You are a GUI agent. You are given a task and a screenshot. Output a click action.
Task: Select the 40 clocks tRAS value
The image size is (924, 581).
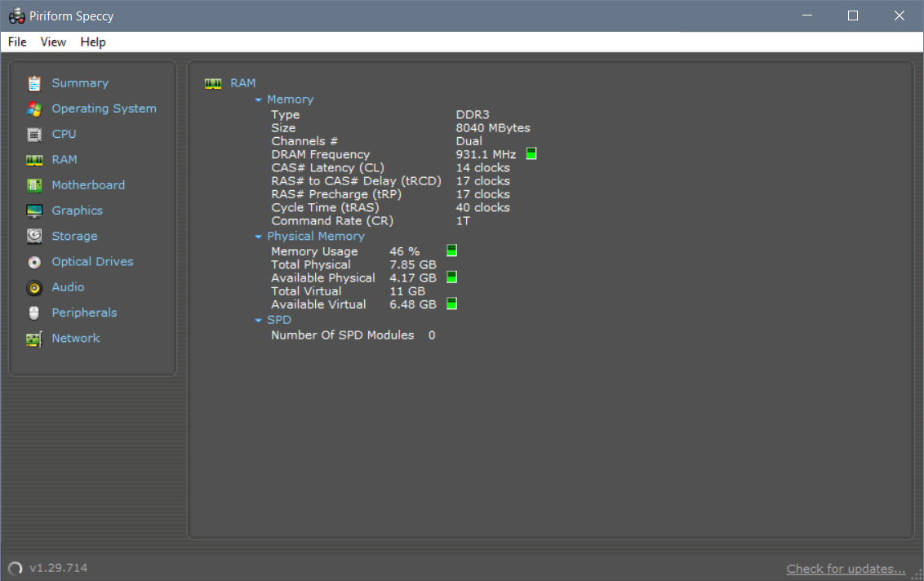coord(483,207)
